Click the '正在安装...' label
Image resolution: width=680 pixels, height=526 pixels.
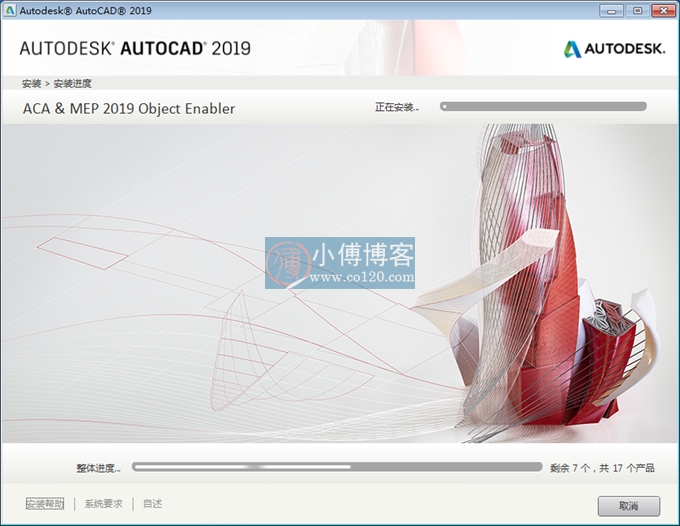[x=397, y=107]
